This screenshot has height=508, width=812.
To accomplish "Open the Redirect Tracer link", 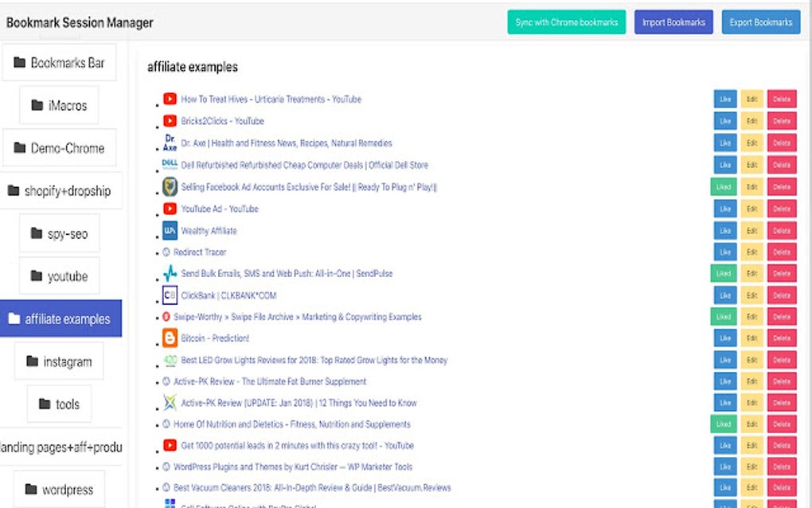I will point(199,252).
